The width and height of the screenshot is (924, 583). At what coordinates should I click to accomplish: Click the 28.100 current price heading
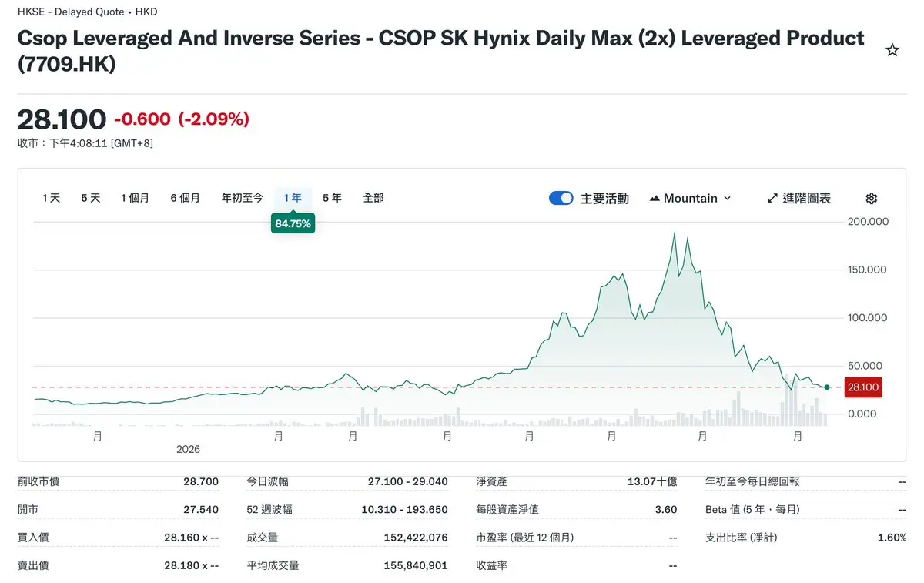pos(62,119)
